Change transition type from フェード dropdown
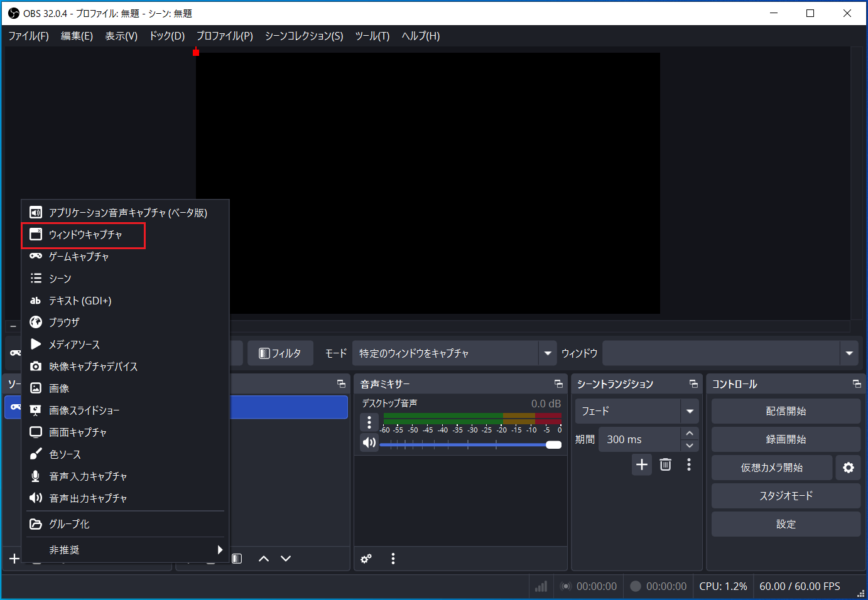The image size is (868, 600). (x=689, y=411)
